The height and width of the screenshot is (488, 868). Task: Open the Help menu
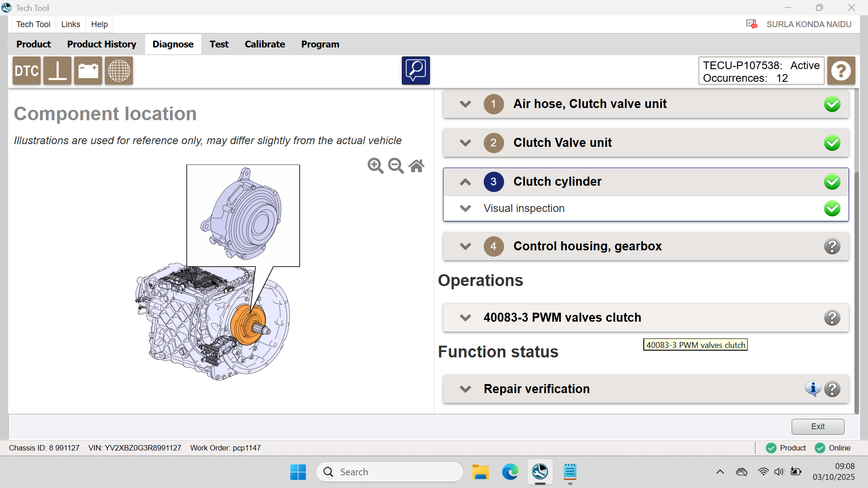(x=99, y=24)
